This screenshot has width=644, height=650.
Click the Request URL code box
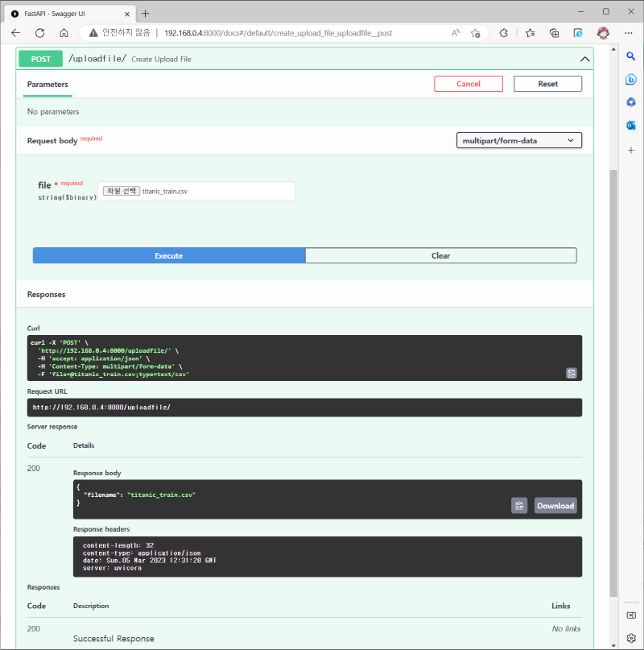click(304, 408)
